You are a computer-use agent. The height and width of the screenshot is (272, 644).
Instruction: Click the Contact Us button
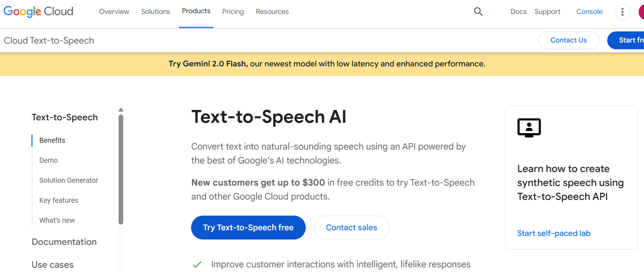(568, 40)
